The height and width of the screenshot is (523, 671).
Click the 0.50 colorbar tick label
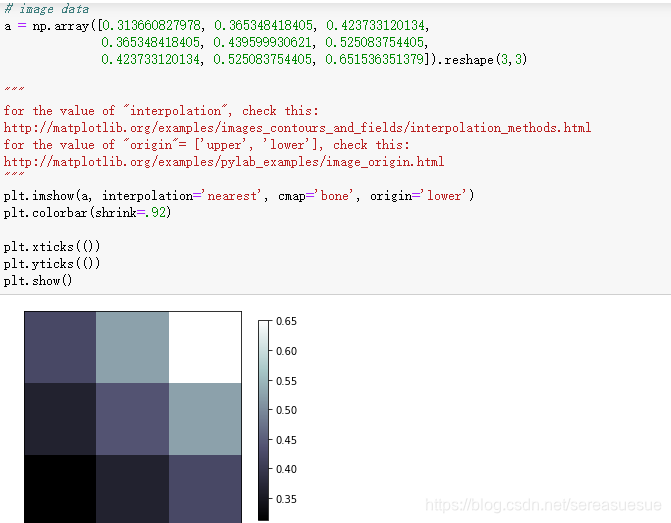click(x=286, y=410)
